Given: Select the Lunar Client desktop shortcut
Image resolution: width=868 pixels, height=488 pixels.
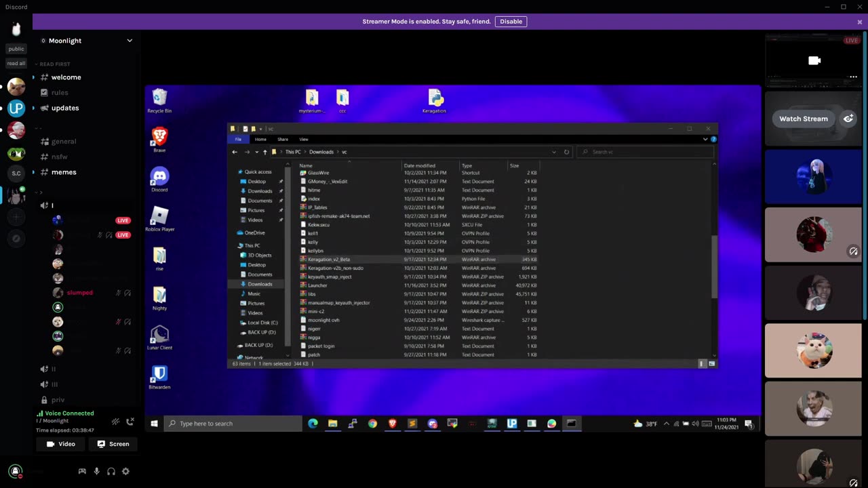Looking at the screenshot, I should [x=159, y=338].
